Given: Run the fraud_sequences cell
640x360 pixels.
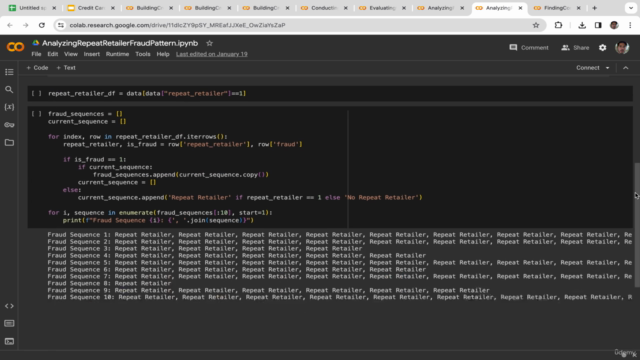Looking at the screenshot, I should click(36, 114).
